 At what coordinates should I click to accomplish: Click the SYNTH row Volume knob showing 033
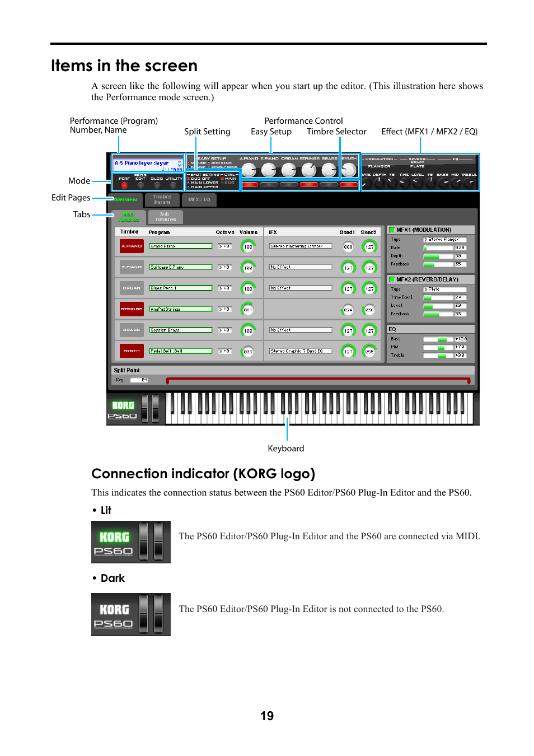(x=248, y=352)
